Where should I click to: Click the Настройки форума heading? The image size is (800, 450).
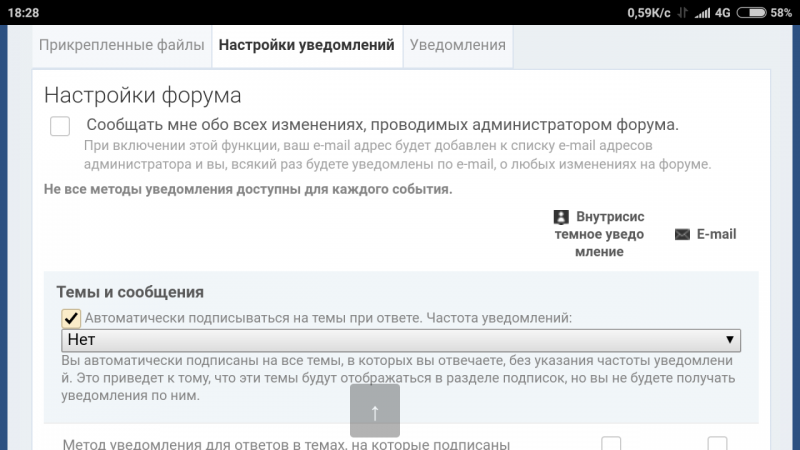click(142, 95)
